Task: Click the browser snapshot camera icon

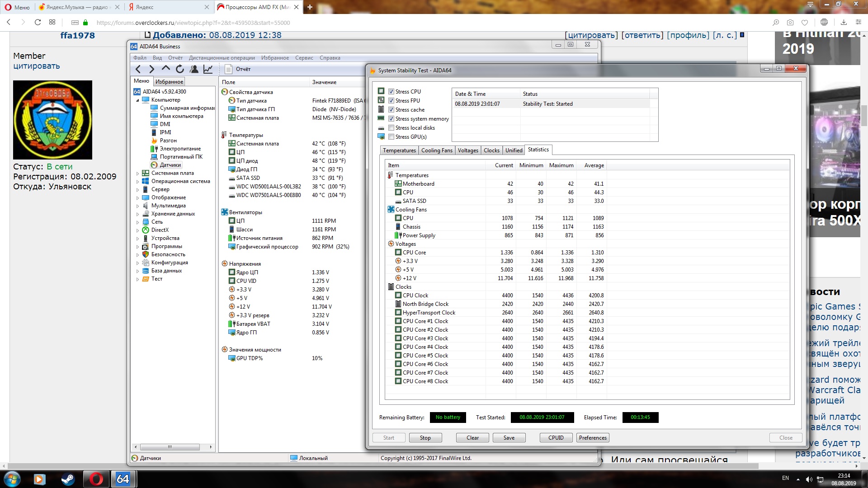Action: coord(790,23)
